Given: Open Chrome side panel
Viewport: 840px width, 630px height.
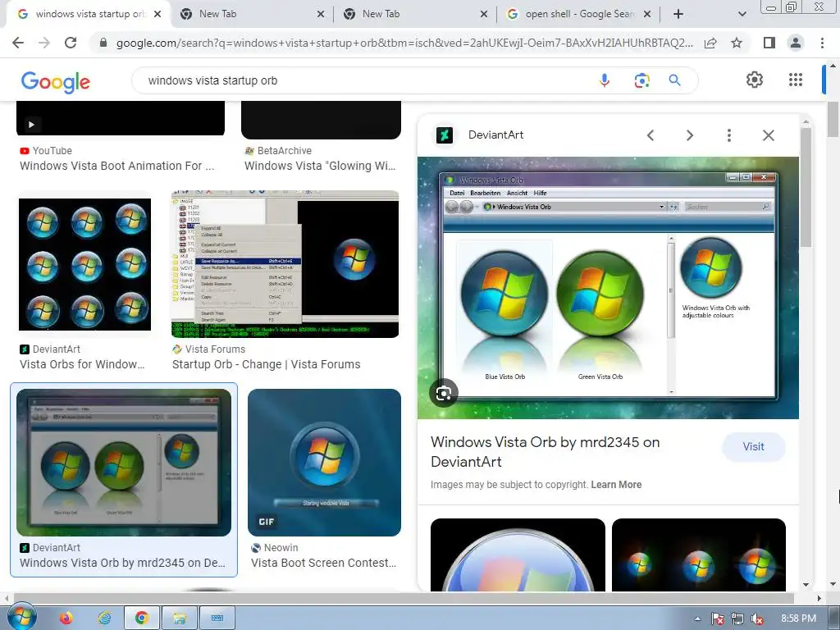Looking at the screenshot, I should coord(769,43).
